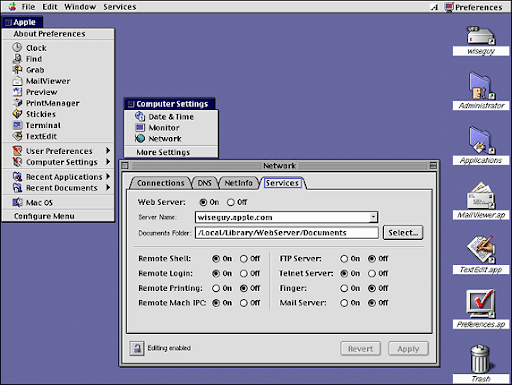
Task: Click the Apple logo in menu bar
Action: (x=12, y=7)
